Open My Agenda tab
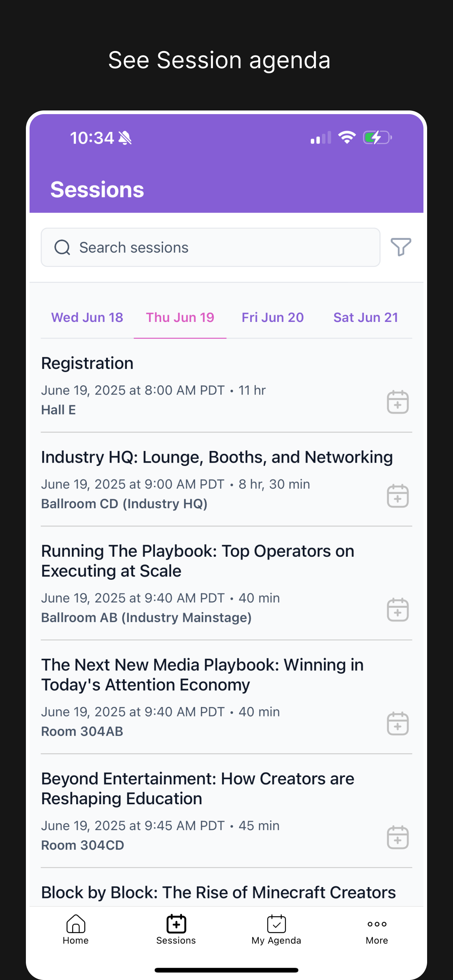The width and height of the screenshot is (453, 980). (276, 930)
